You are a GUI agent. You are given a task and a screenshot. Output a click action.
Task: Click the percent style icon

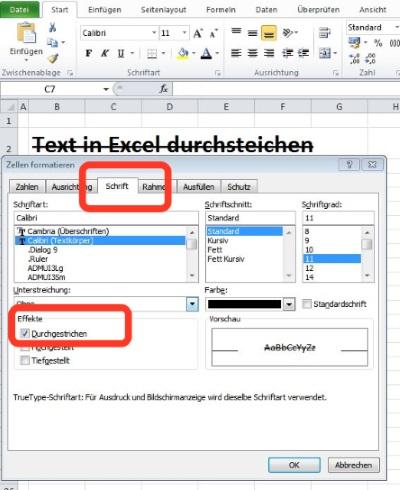coord(378,43)
